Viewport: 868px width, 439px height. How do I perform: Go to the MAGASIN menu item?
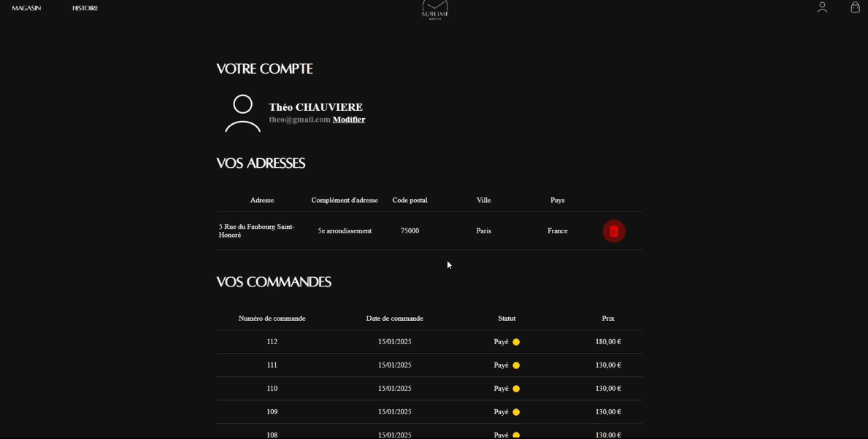point(26,8)
